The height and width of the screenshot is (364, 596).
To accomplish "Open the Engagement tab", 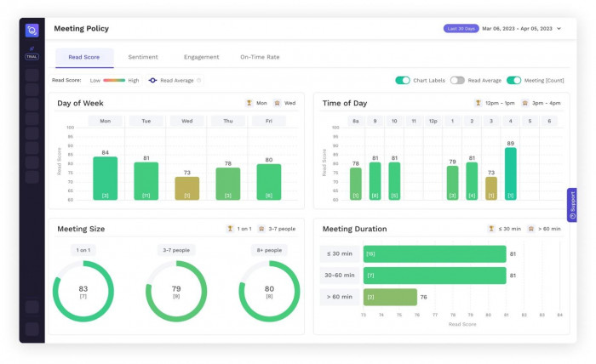I will [202, 57].
